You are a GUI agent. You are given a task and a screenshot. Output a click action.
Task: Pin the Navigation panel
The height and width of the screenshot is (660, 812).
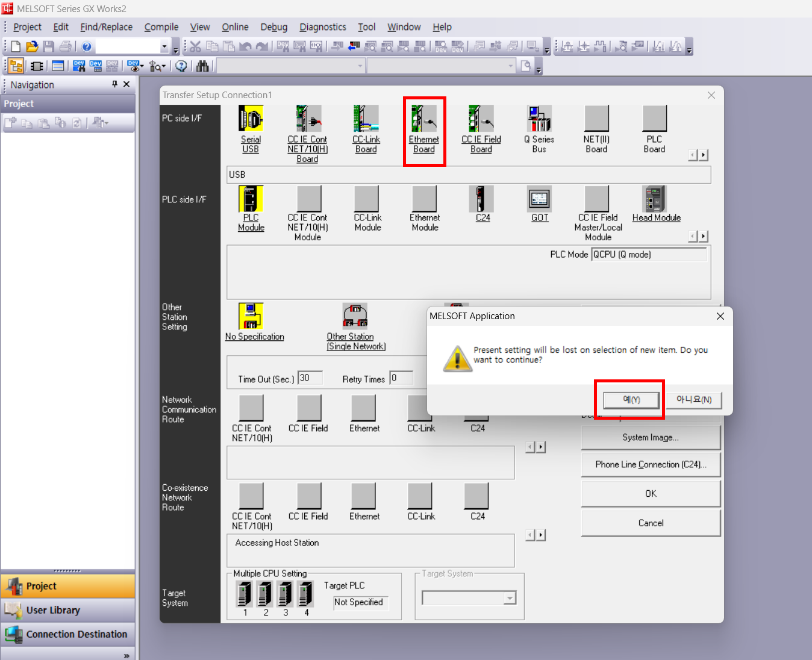114,84
